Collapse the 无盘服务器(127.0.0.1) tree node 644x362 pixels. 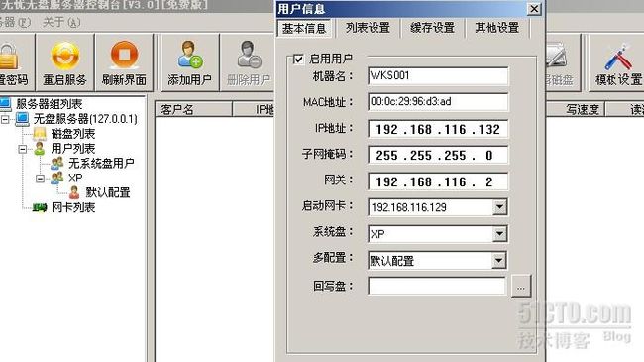[5, 119]
